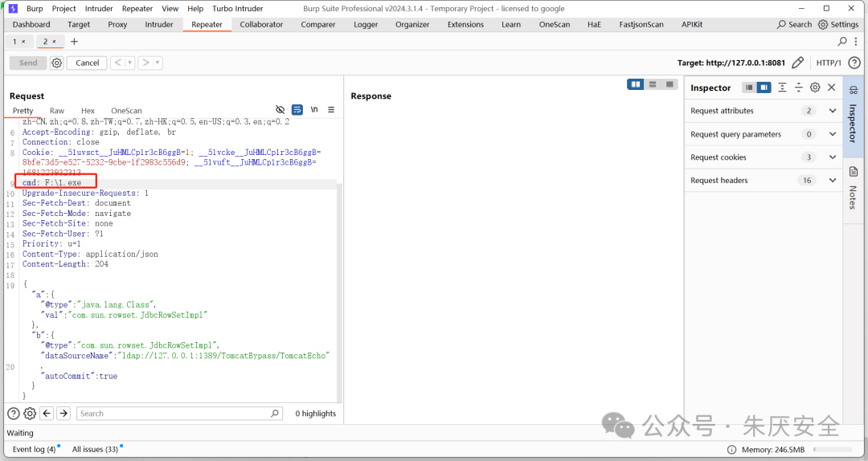This screenshot has width=868, height=461.
Task: Close the Inspector panel
Action: [832, 88]
